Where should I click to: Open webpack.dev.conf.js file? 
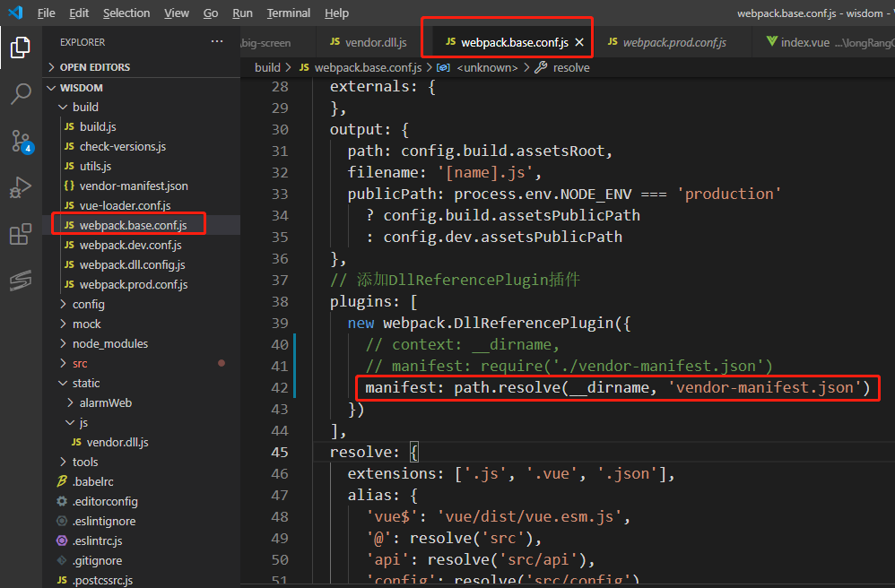point(141,246)
